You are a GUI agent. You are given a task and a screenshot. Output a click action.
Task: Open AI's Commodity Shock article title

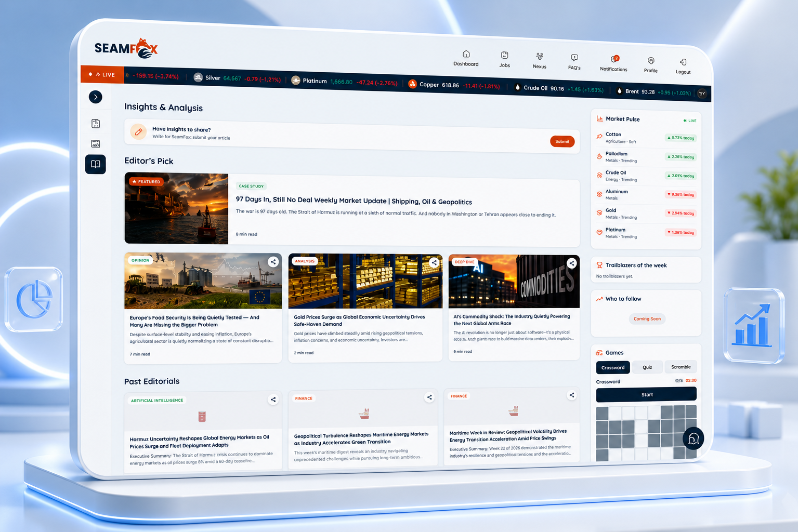click(512, 320)
